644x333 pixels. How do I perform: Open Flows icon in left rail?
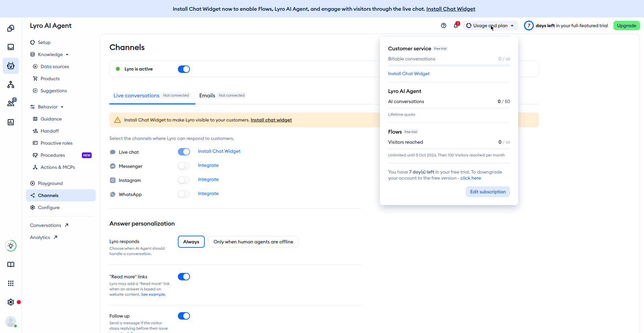pyautogui.click(x=11, y=85)
